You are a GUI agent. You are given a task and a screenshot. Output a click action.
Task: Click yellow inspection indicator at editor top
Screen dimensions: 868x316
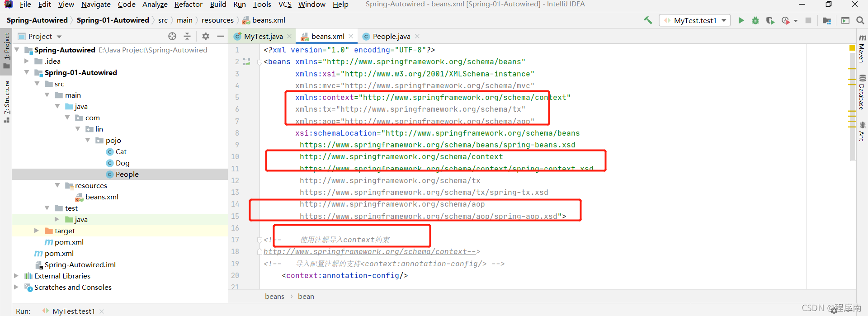click(x=852, y=47)
